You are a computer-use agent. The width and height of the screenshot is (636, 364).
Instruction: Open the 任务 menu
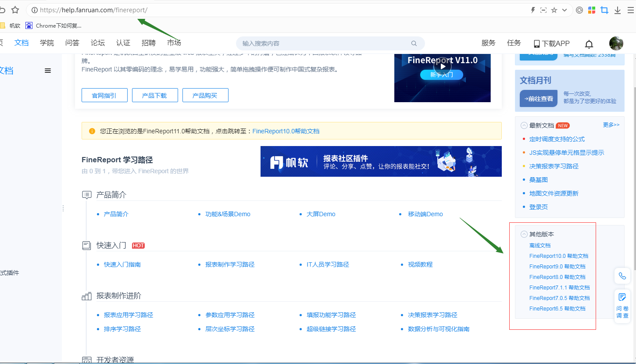514,43
